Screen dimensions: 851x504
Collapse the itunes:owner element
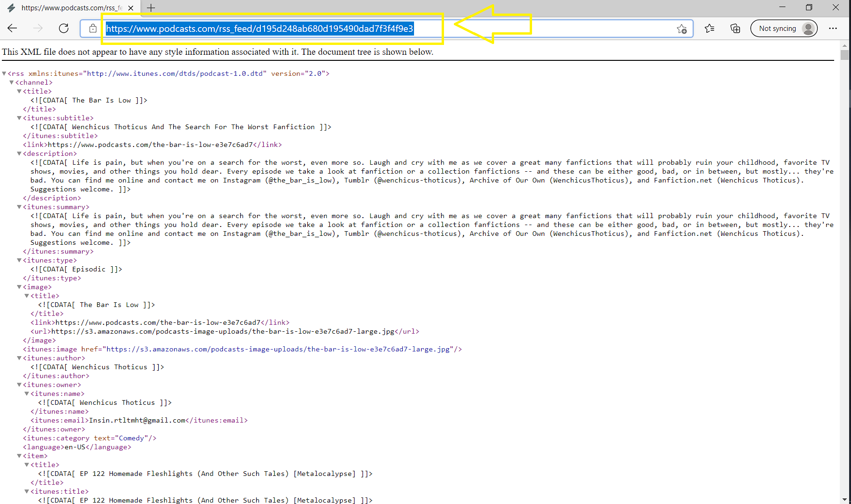coord(19,385)
